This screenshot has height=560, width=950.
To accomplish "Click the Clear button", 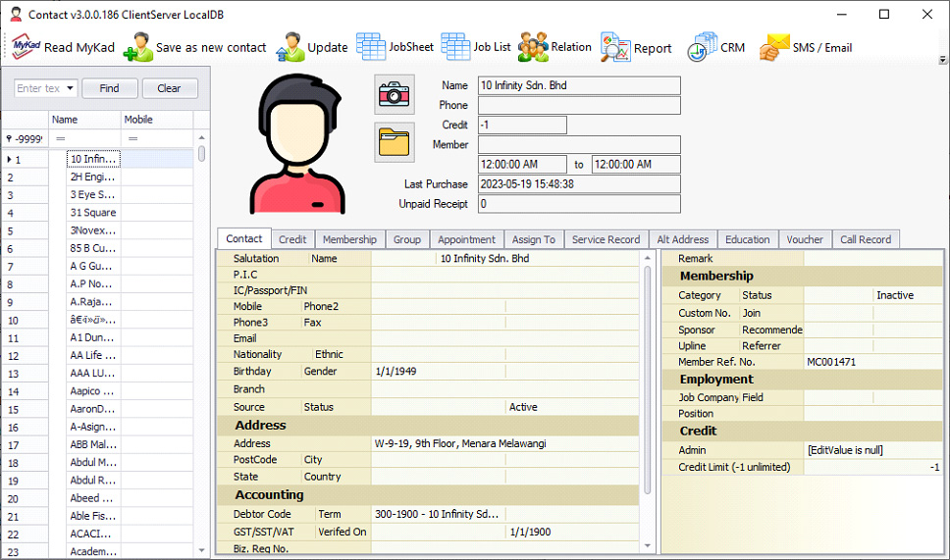I will click(x=169, y=88).
